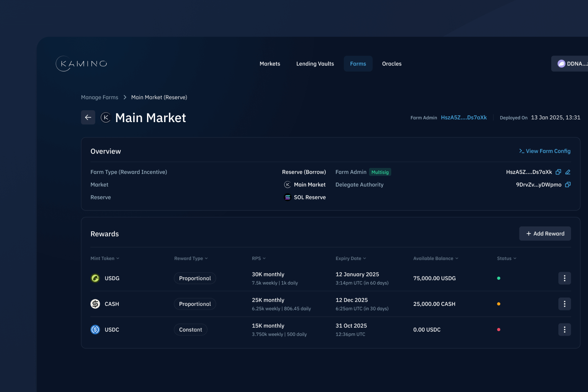
Task: Click the edit pencil next to Farm Admin
Action: 568,172
